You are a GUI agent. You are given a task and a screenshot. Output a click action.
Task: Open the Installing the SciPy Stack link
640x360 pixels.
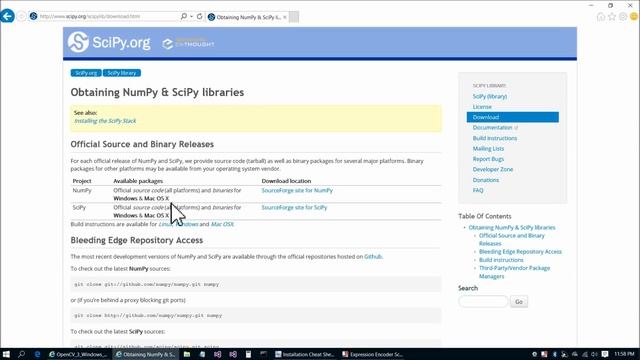tap(105, 121)
